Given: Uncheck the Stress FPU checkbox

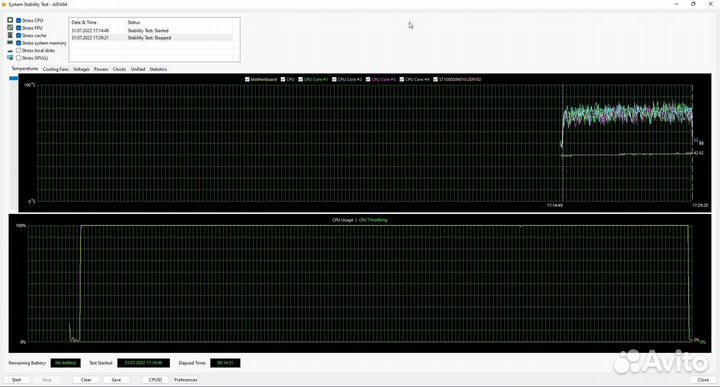Looking at the screenshot, I should 19,28.
